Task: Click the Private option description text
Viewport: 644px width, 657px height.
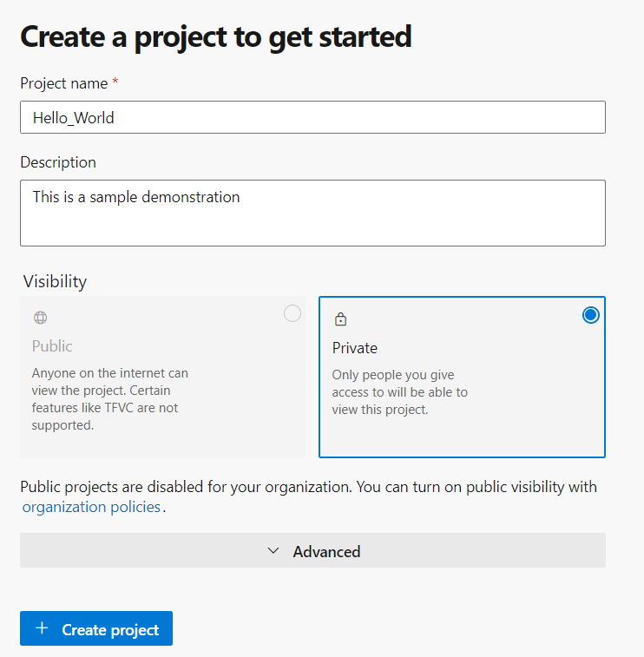Action: coord(399,391)
